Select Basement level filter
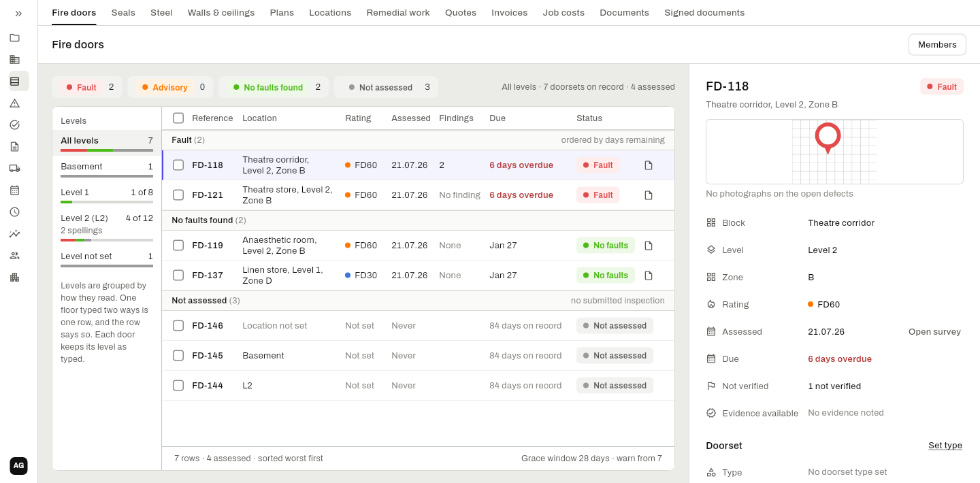Viewport: 980px width, 483px height. pos(107,168)
